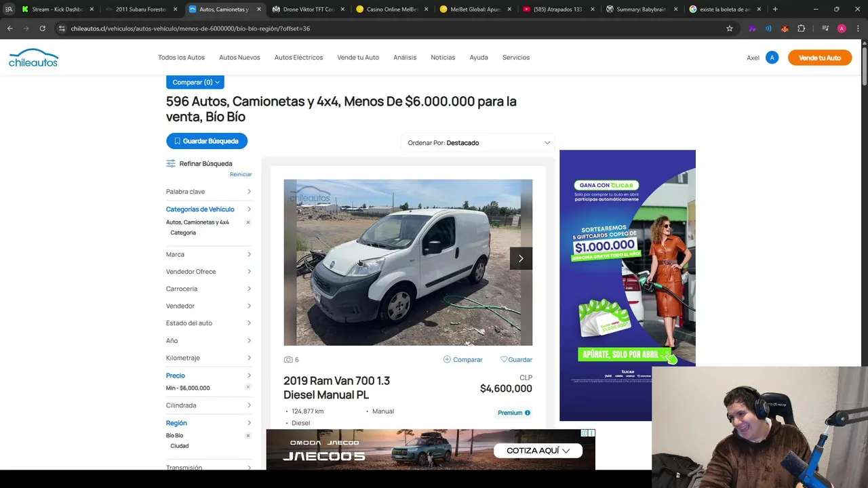Click the chileautos logo
This screenshot has height=488, width=868.
click(x=33, y=58)
